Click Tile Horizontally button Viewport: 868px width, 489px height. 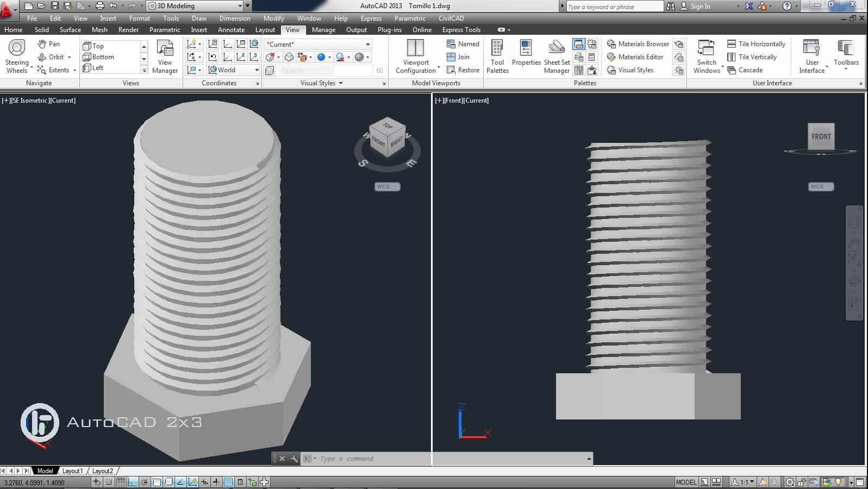[x=756, y=44]
